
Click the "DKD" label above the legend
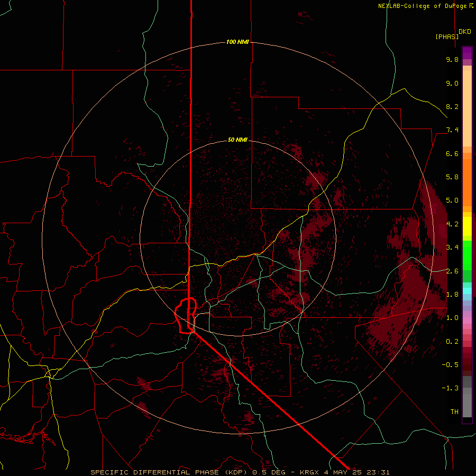(x=465, y=32)
